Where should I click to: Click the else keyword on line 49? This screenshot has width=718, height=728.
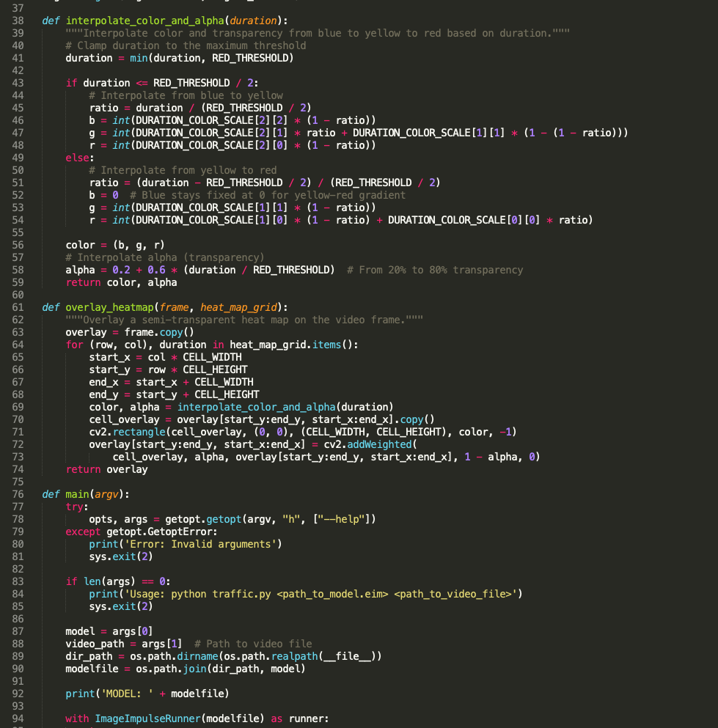[x=77, y=158]
